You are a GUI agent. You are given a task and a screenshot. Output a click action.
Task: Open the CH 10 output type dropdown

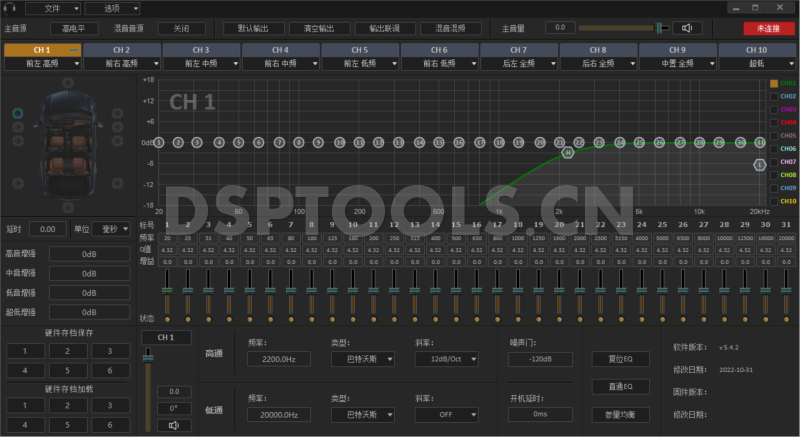tap(757, 64)
